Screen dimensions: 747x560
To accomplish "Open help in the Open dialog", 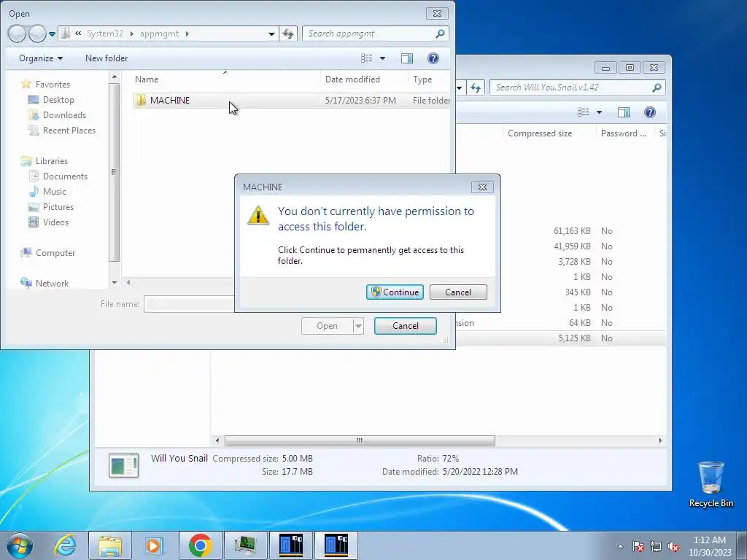I will tap(433, 58).
